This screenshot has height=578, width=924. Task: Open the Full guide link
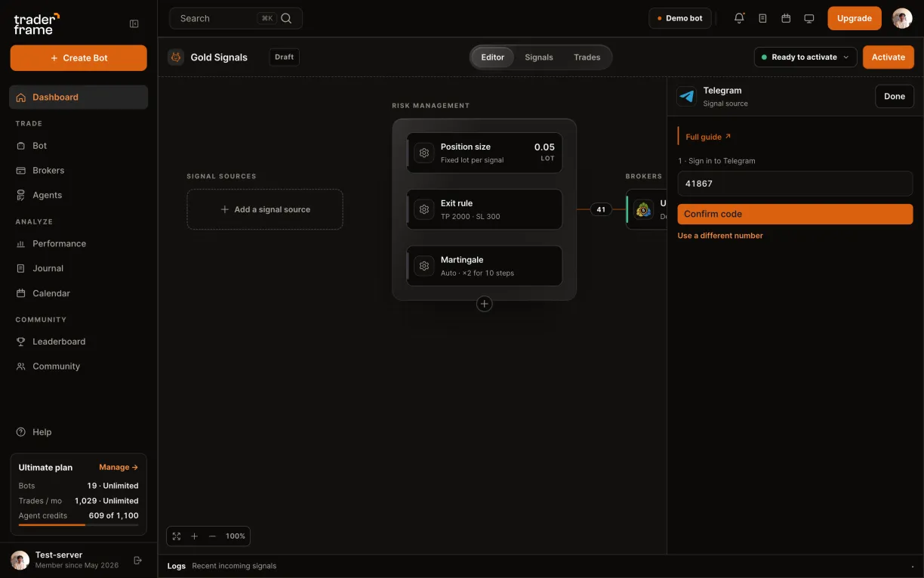coord(708,137)
